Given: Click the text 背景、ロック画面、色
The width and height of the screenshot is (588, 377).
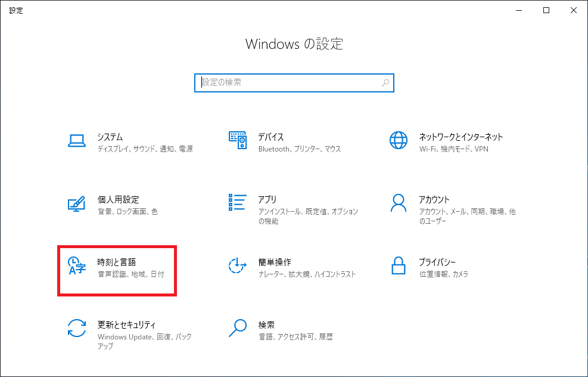Looking at the screenshot, I should click(x=127, y=211).
